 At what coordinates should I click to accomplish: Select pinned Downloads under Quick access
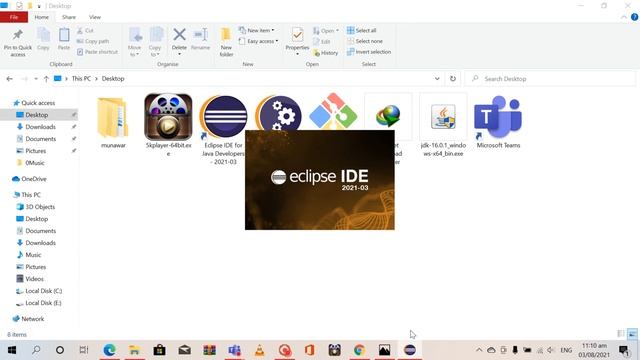[x=40, y=127]
